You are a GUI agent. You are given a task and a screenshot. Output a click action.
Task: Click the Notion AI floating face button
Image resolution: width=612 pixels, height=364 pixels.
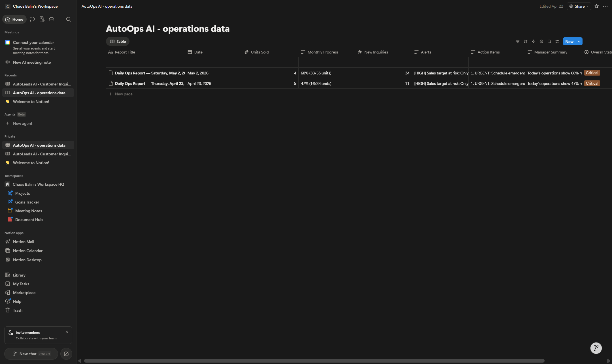(x=596, y=348)
